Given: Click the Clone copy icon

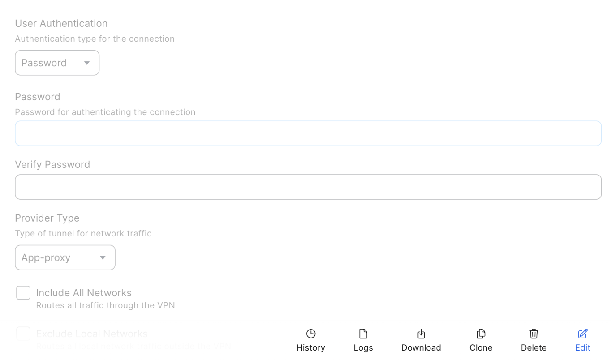Looking at the screenshot, I should (x=481, y=334).
